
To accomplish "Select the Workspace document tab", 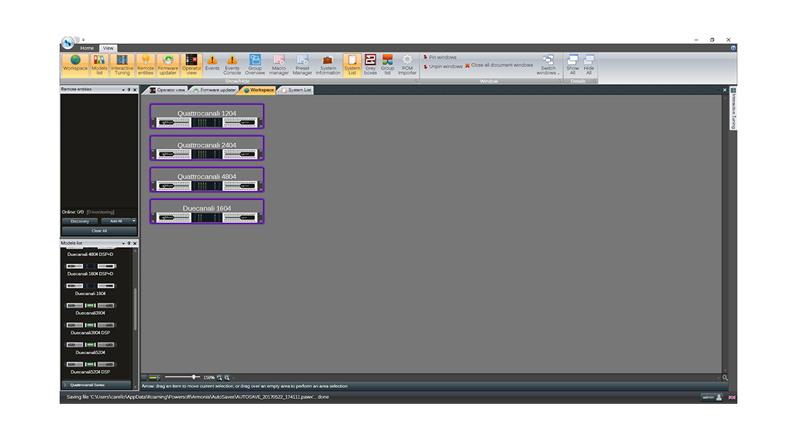I will click(x=258, y=90).
